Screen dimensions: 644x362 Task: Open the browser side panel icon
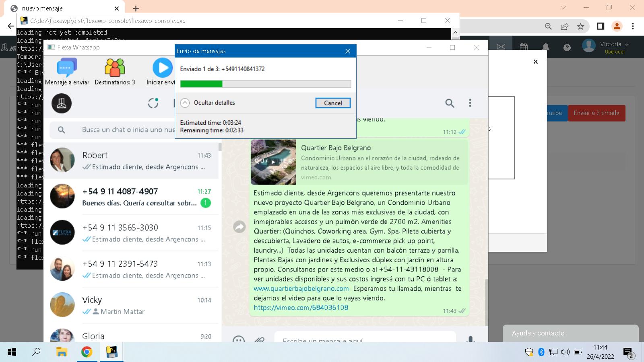601,26
